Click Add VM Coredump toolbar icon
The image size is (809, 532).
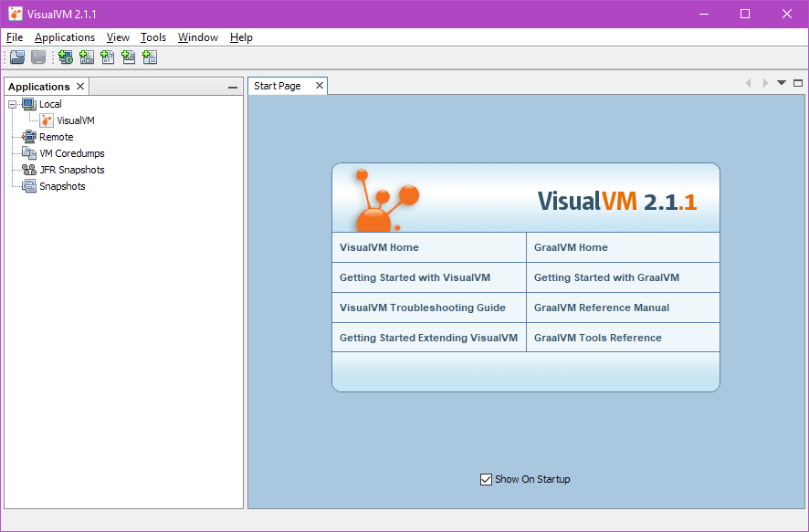coord(108,57)
